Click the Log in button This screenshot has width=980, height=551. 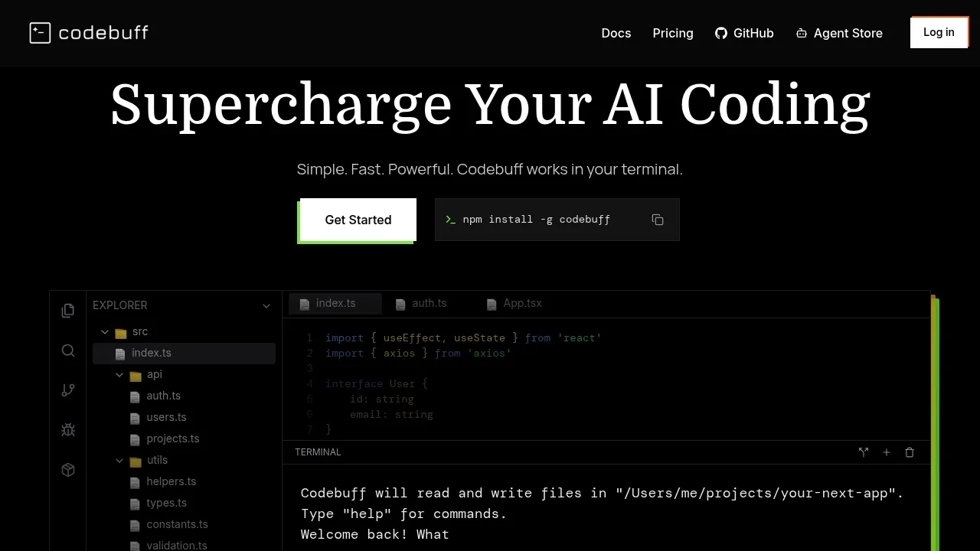click(x=939, y=32)
